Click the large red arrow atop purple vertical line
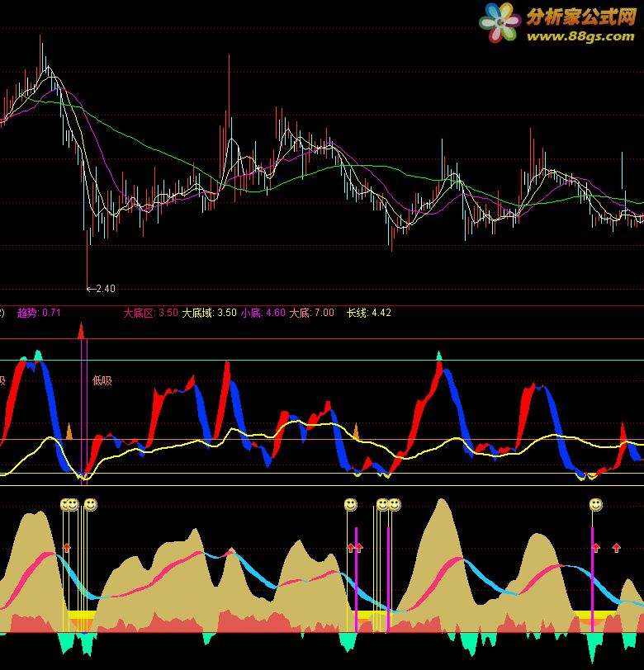Screen dimensions: 644x670 (81, 331)
